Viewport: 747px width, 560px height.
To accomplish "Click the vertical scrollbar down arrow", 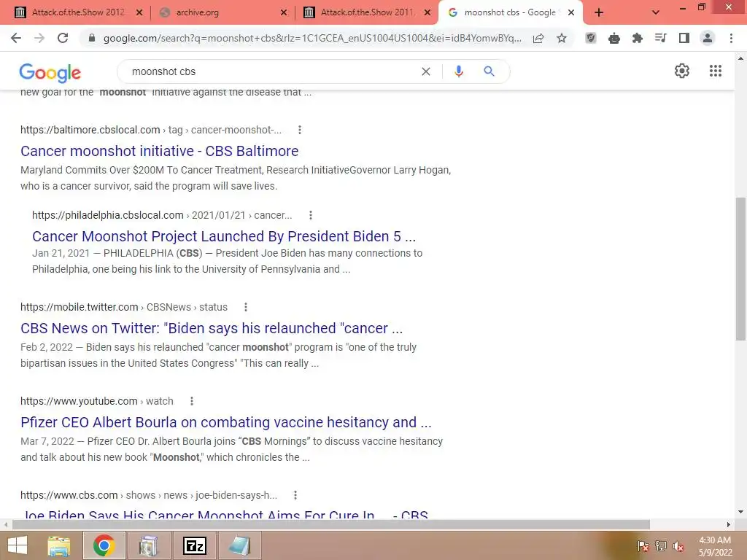I will point(740,513).
